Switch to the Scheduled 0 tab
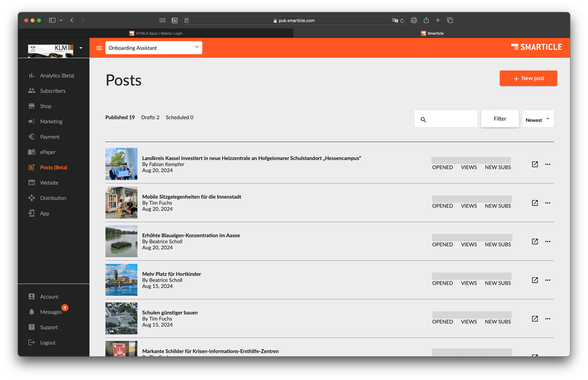The height and width of the screenshot is (380, 588). (x=179, y=117)
